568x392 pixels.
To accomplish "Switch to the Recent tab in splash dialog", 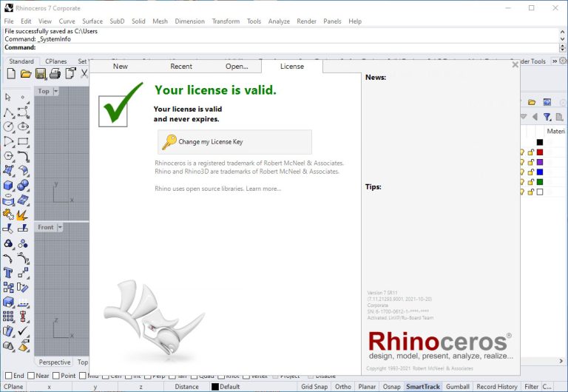I will (x=181, y=67).
